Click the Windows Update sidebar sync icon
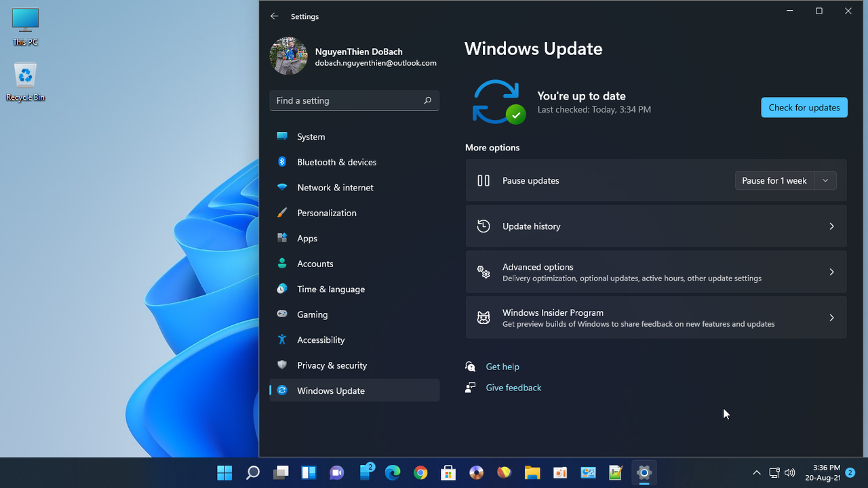 [x=282, y=390]
